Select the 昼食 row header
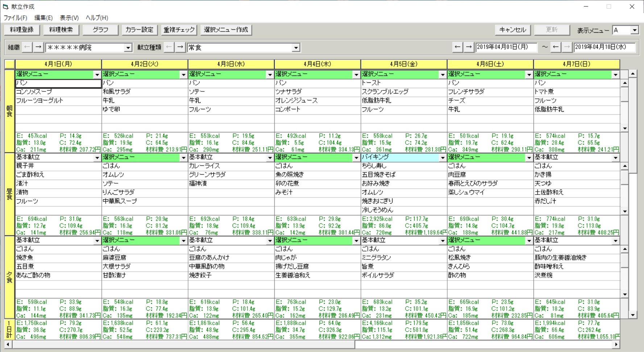644x352 pixels. (x=9, y=194)
